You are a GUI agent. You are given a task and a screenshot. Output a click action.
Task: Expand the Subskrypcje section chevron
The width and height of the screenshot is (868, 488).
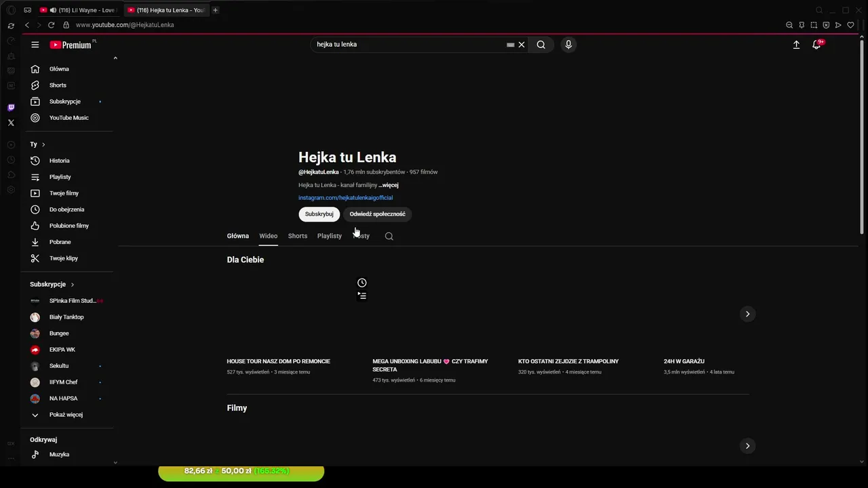coord(73,285)
